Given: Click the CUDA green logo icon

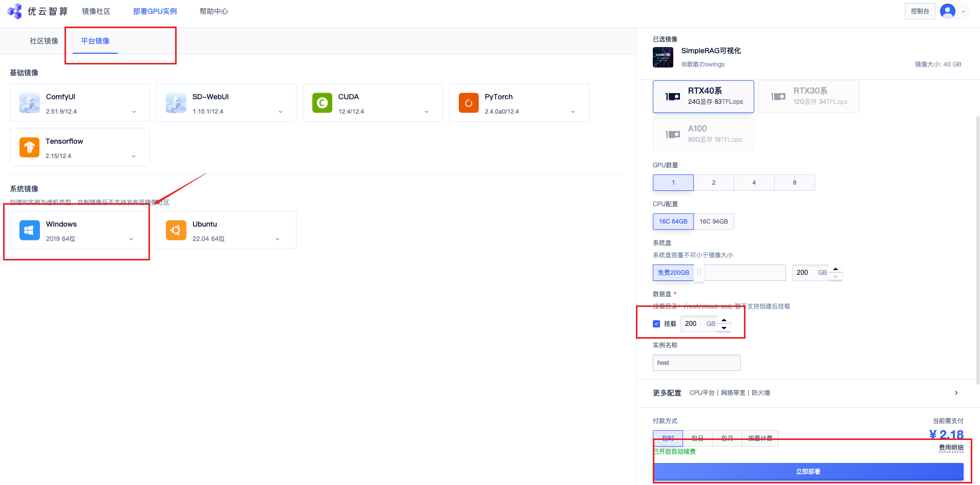Looking at the screenshot, I should point(322,103).
